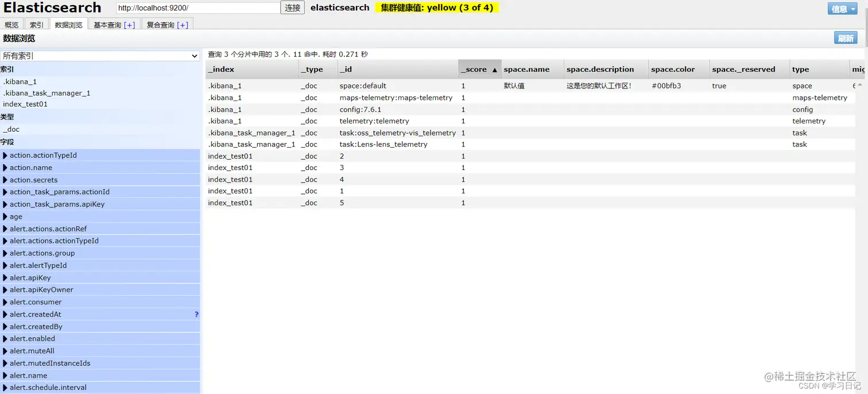Sort by the _type column header

pyautogui.click(x=318, y=69)
